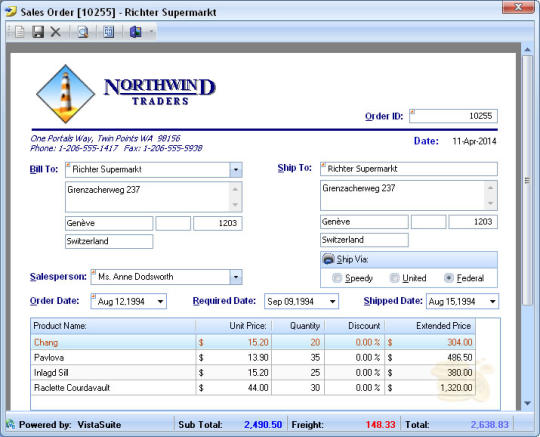This screenshot has height=437, width=540.
Task: Close the Sales Order window
Action: (518, 7)
